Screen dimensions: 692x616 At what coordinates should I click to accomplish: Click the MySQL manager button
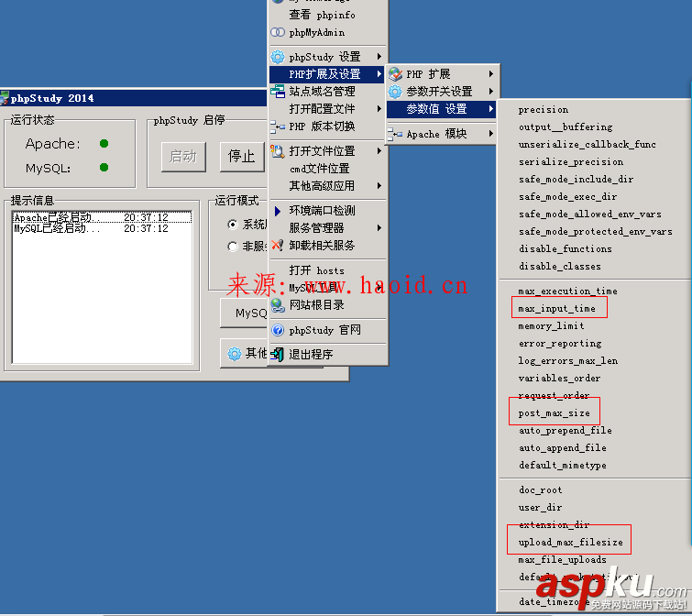(244, 313)
